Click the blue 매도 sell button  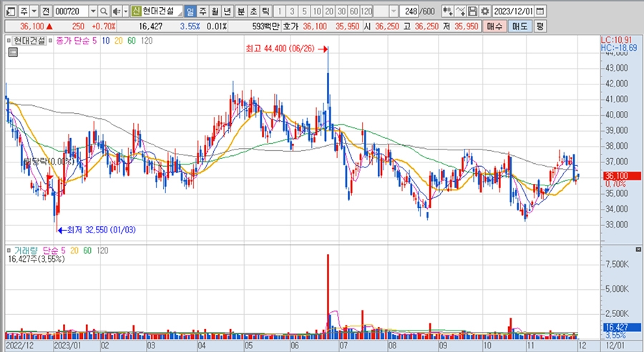click(520, 26)
